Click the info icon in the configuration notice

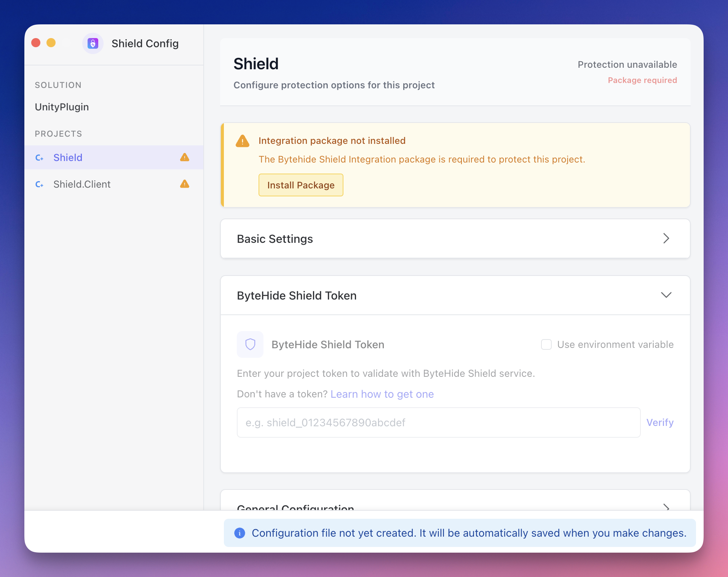[x=239, y=533]
